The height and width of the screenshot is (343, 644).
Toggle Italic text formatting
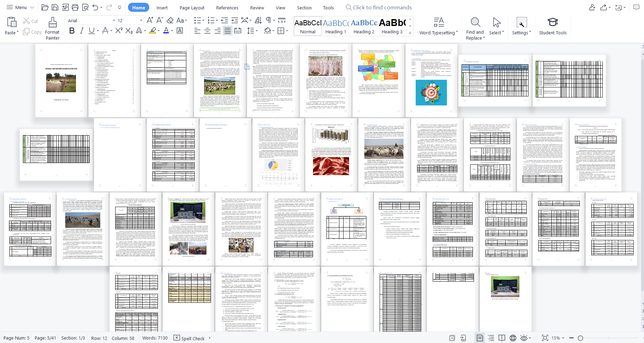82,31
